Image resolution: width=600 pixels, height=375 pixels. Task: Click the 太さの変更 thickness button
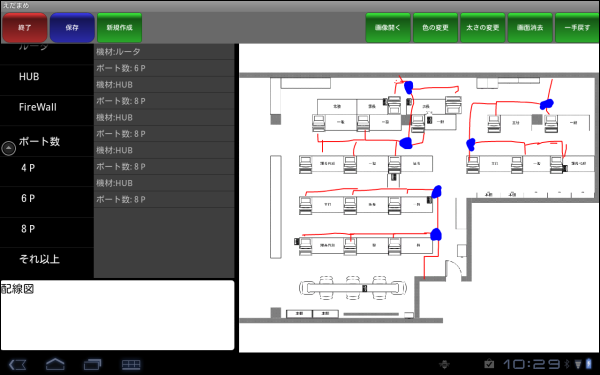click(483, 28)
